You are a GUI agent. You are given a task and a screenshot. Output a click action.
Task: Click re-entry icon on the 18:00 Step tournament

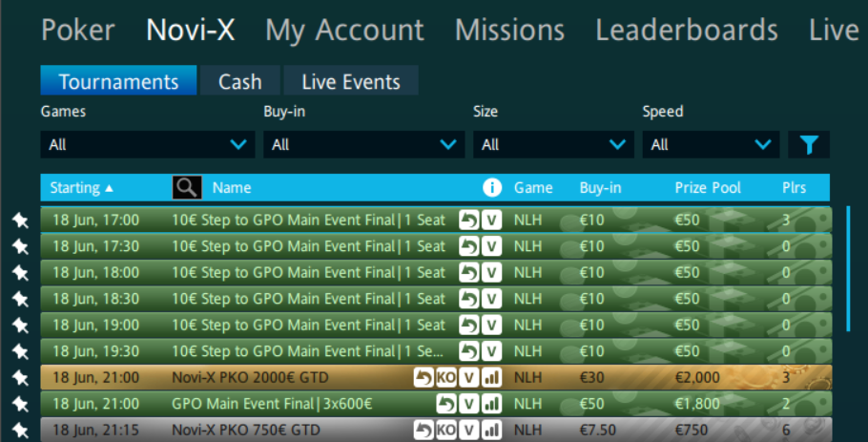pyautogui.click(x=468, y=273)
